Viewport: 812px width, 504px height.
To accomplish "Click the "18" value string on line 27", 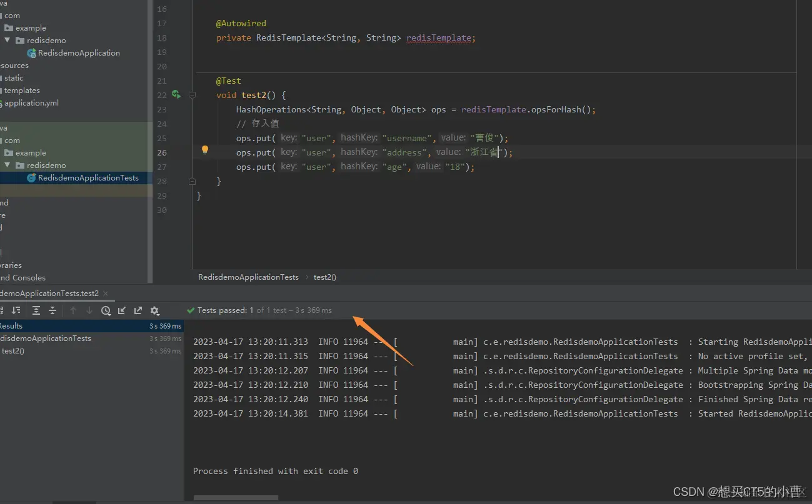I will [x=454, y=167].
